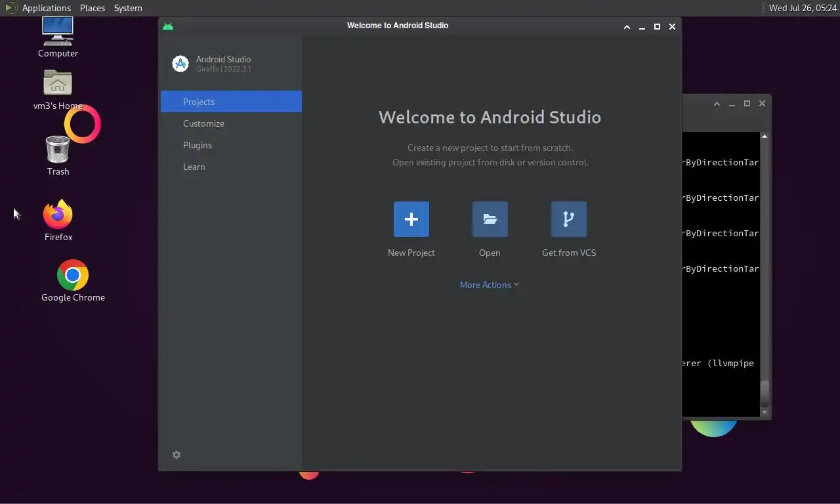Click "erer (llvmpipe" line in terminal
The image size is (840, 504).
tap(719, 363)
